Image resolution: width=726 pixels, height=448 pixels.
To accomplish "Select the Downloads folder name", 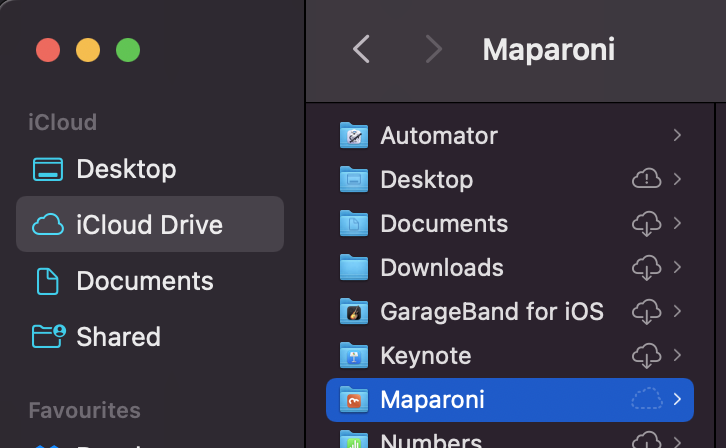I will 442,268.
